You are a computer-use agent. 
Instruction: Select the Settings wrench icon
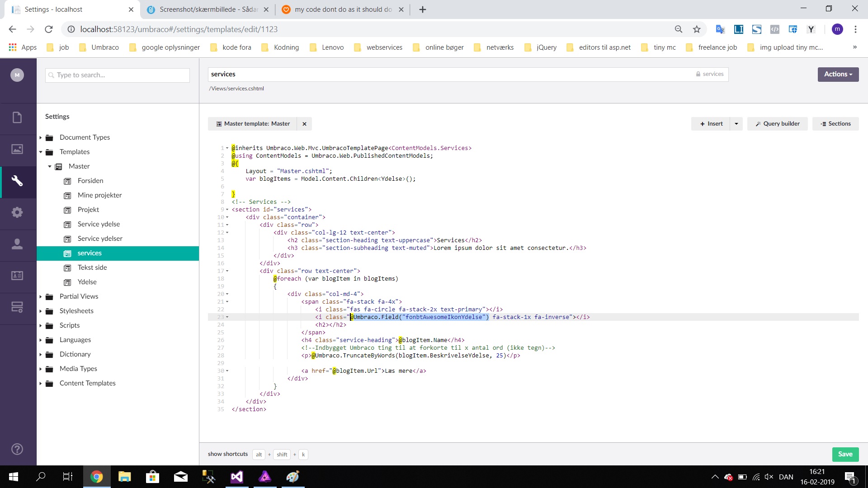coord(17,181)
